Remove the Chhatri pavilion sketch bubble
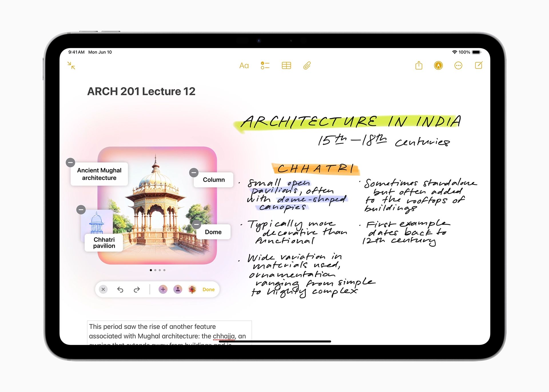549x392 pixels. [x=81, y=210]
